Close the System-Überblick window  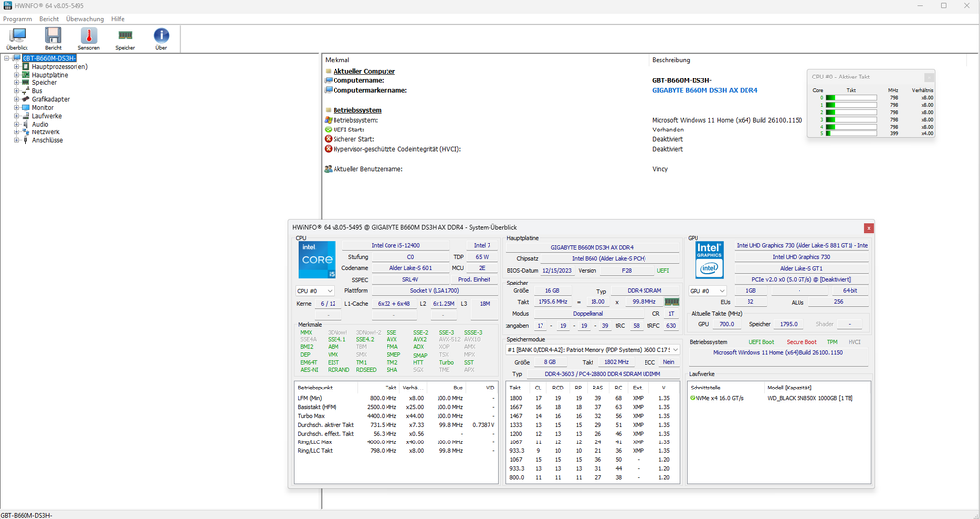click(869, 228)
